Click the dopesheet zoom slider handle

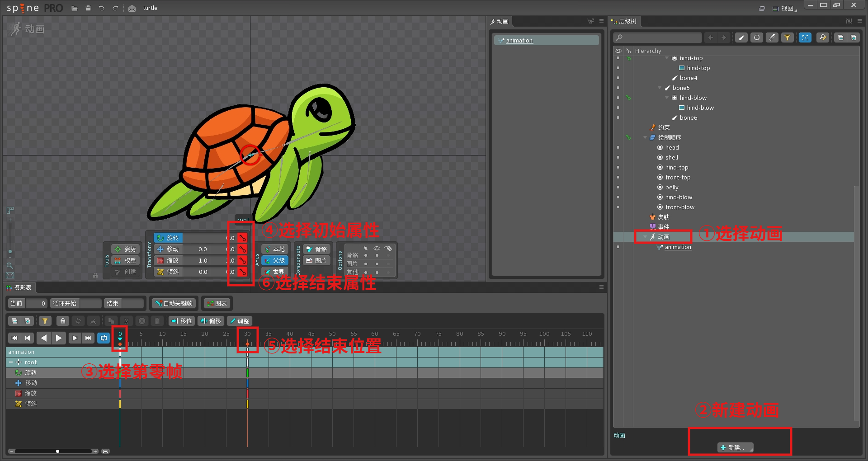(57, 451)
